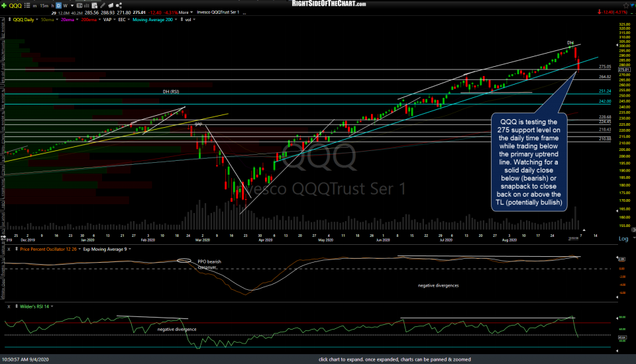Viewport: 636px width, 364px height.
Task: Click the Aug 2020 label on date axis
Action: [509, 240]
